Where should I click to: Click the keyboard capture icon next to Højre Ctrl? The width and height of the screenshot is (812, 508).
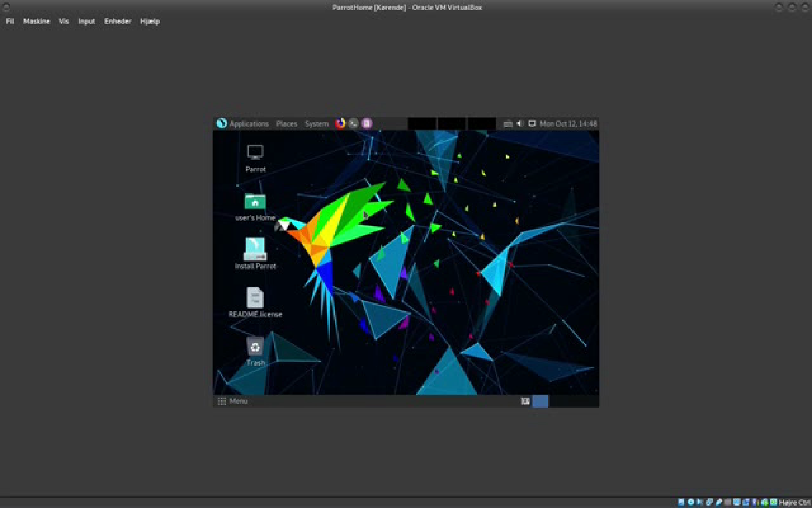[x=773, y=503]
